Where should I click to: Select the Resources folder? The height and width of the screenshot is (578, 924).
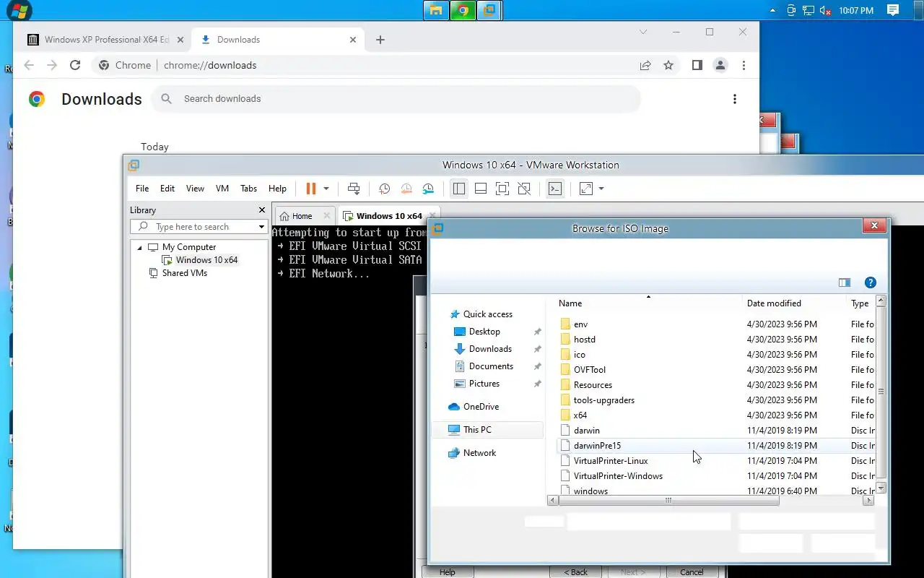pos(593,385)
